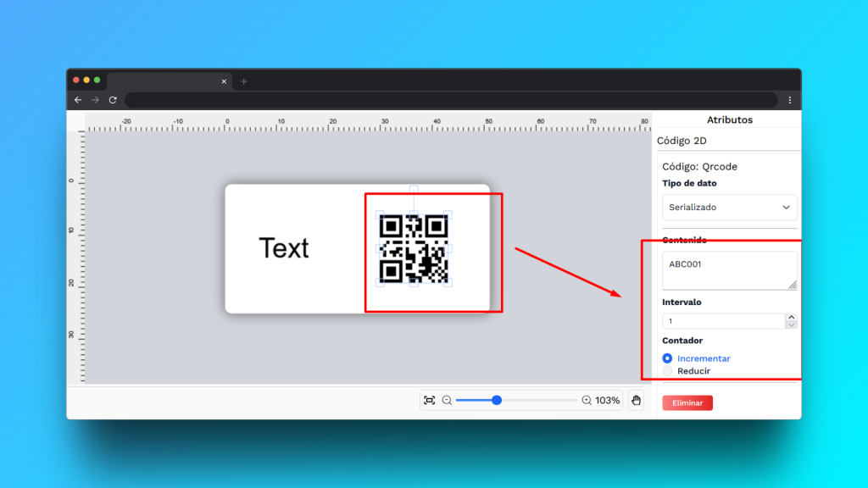Click the browser back arrow

[78, 100]
